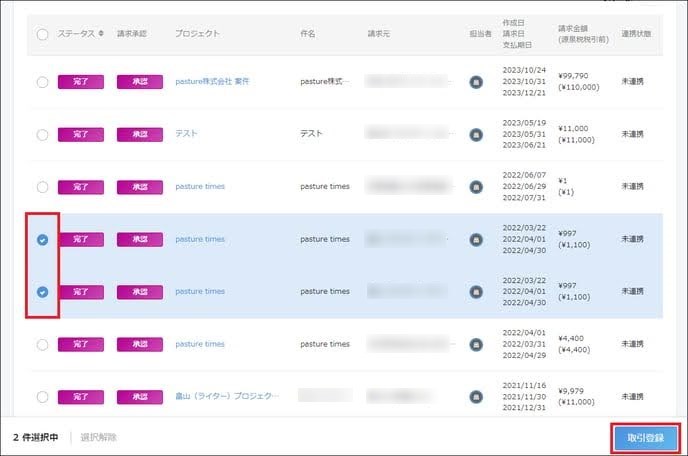
Task: Select the pasture株式会社 案件 row checkbox
Action: click(43, 82)
